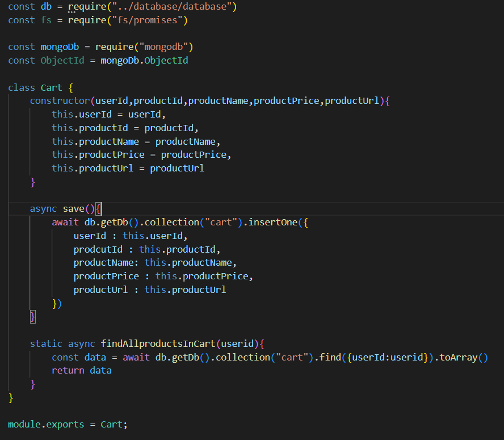Click the 'return data' line
Image resolution: width=504 pixels, height=440 pixels.
(82, 371)
